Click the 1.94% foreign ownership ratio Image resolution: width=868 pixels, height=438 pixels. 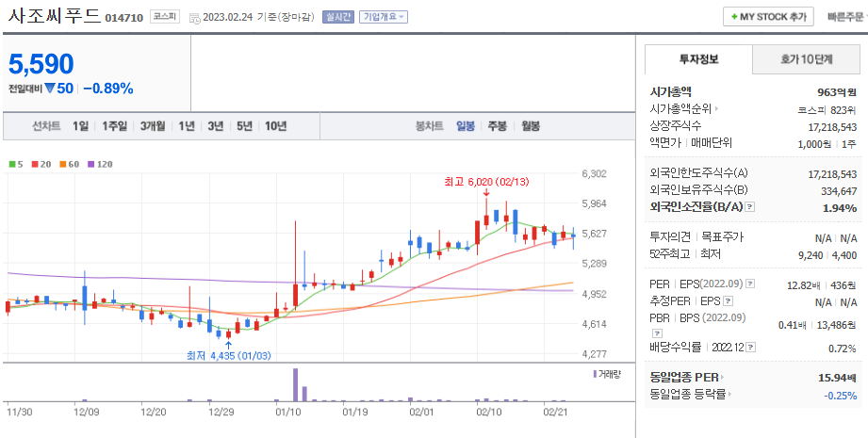842,208
